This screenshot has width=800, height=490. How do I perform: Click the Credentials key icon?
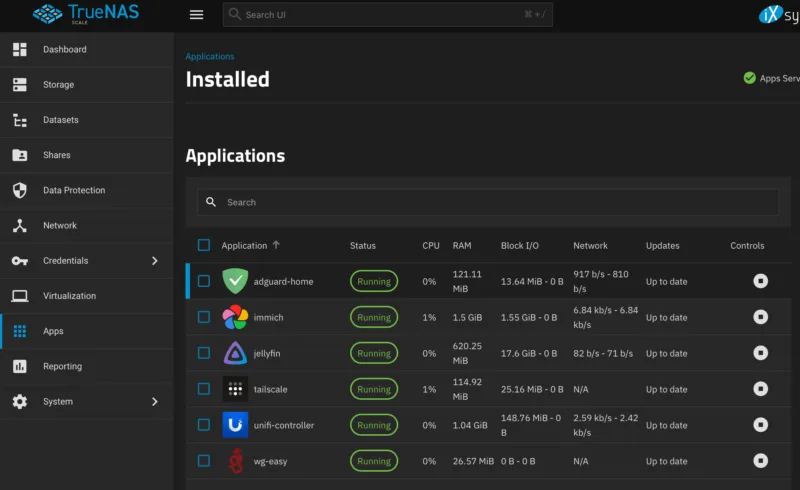click(20, 261)
